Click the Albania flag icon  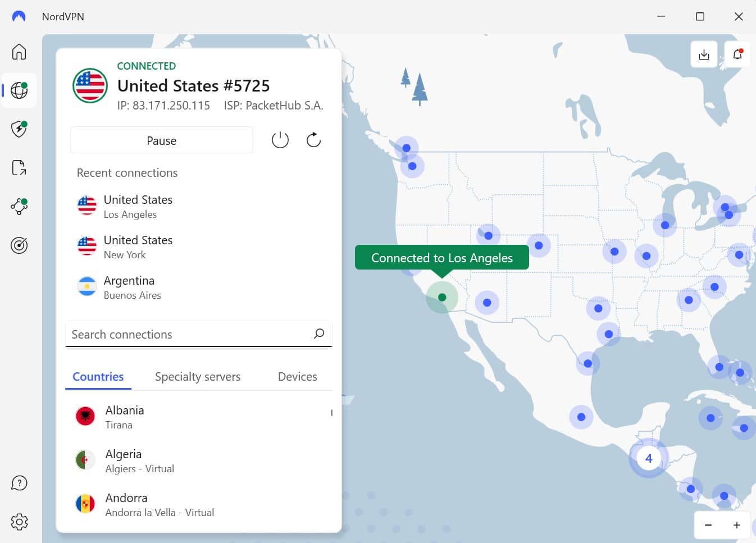pos(85,416)
